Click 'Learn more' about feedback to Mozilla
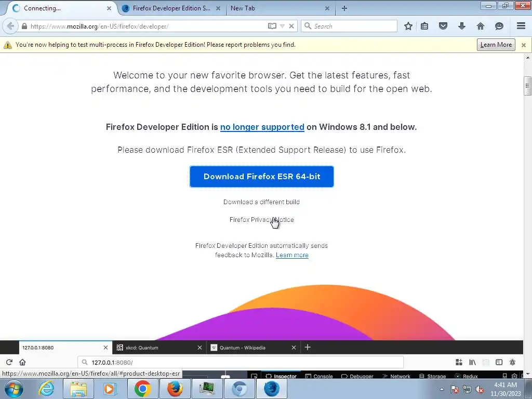The image size is (532, 399). click(292, 255)
